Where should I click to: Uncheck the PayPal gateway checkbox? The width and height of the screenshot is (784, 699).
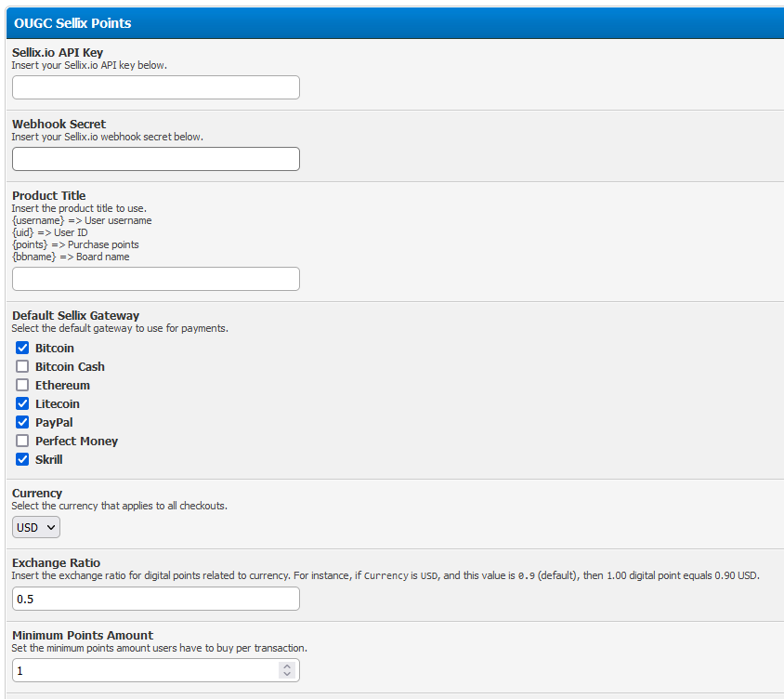[23, 423]
